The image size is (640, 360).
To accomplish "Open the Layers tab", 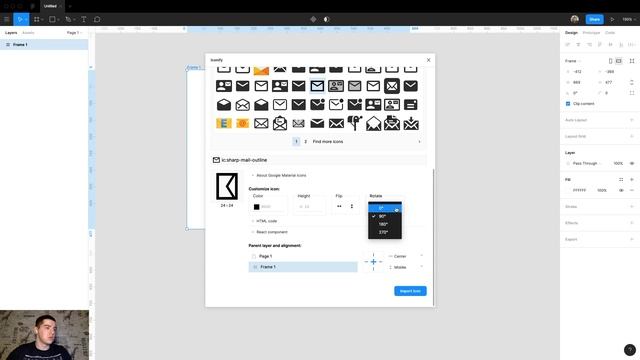I will point(11,33).
